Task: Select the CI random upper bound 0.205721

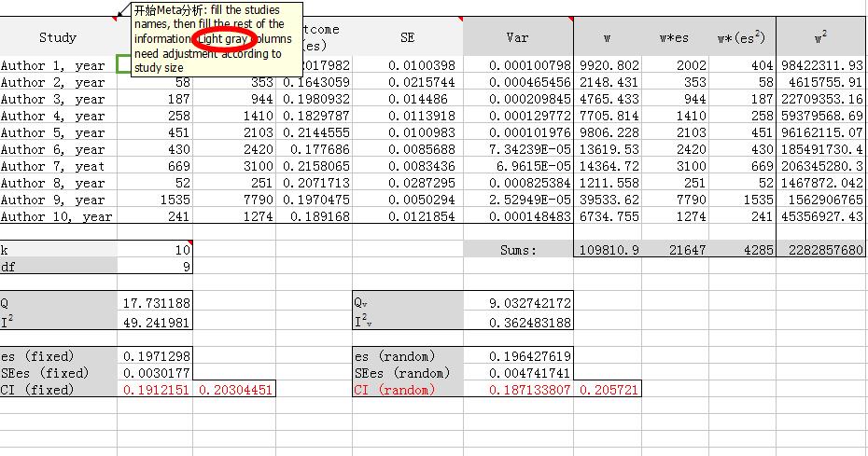Action: click(608, 390)
